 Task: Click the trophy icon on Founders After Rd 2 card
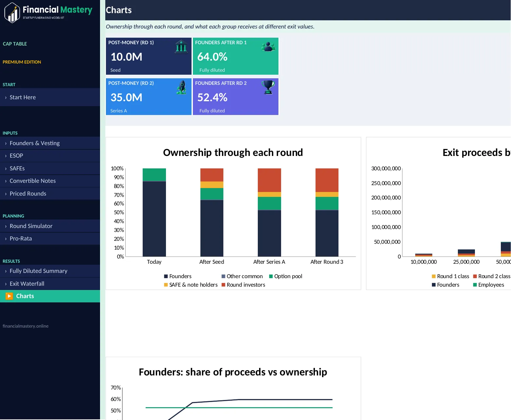[x=268, y=87]
